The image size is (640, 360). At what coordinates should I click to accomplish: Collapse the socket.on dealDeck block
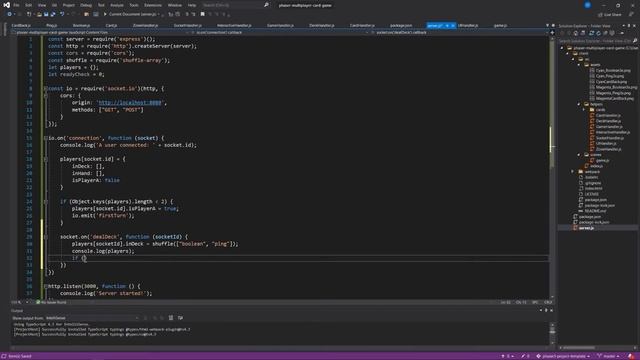coord(45,237)
